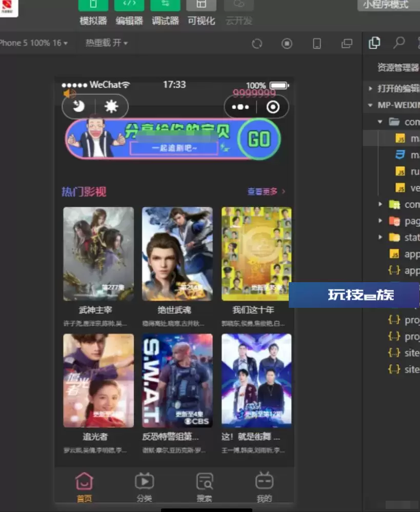Open the 查看更多 link
The width and height of the screenshot is (420, 512).
click(x=266, y=191)
